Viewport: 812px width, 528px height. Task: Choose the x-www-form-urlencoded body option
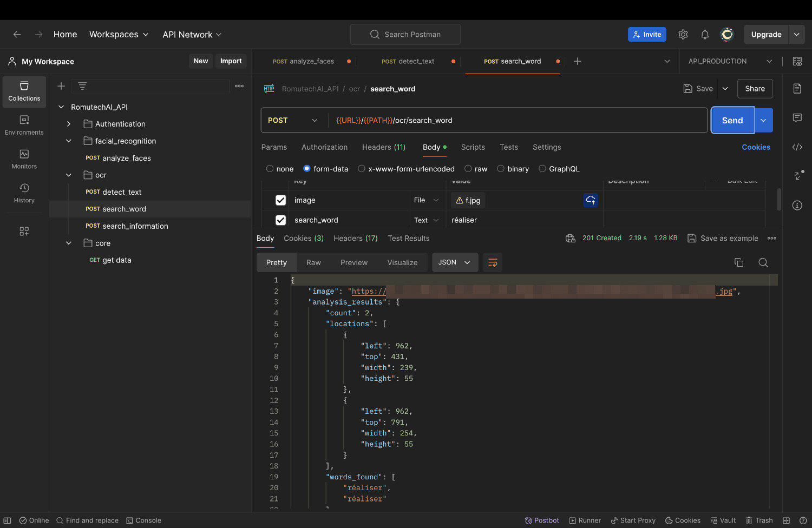[x=362, y=169]
